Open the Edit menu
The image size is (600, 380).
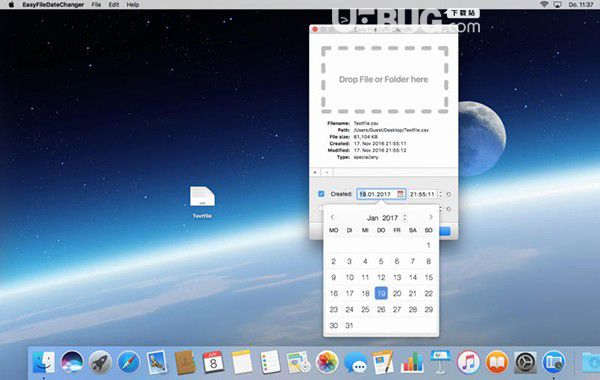[114, 5]
